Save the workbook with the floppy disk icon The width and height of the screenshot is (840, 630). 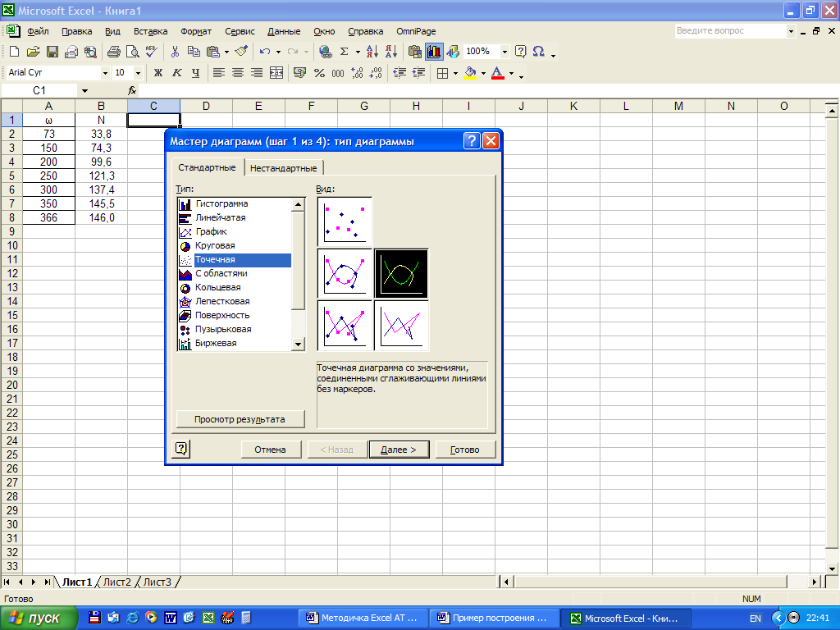tap(52, 52)
